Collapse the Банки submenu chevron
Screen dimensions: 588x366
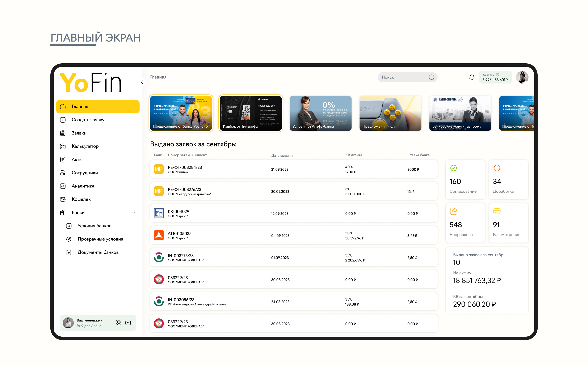pos(133,213)
